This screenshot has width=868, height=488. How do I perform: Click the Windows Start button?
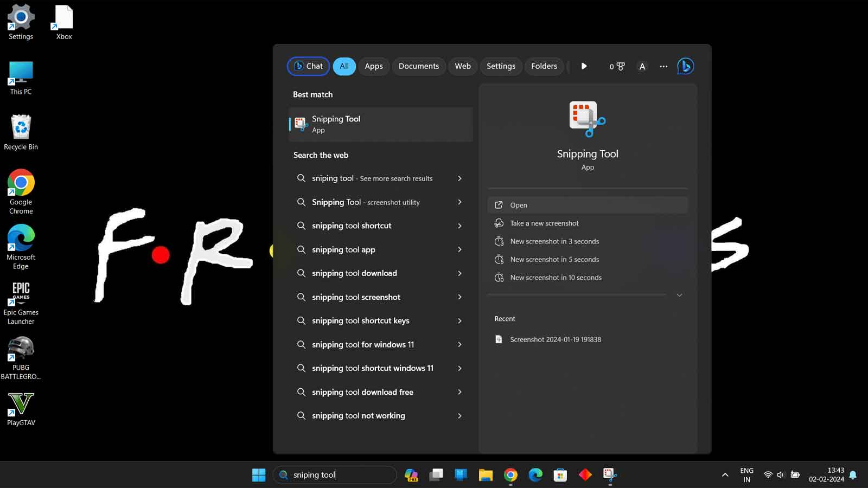[259, 475]
